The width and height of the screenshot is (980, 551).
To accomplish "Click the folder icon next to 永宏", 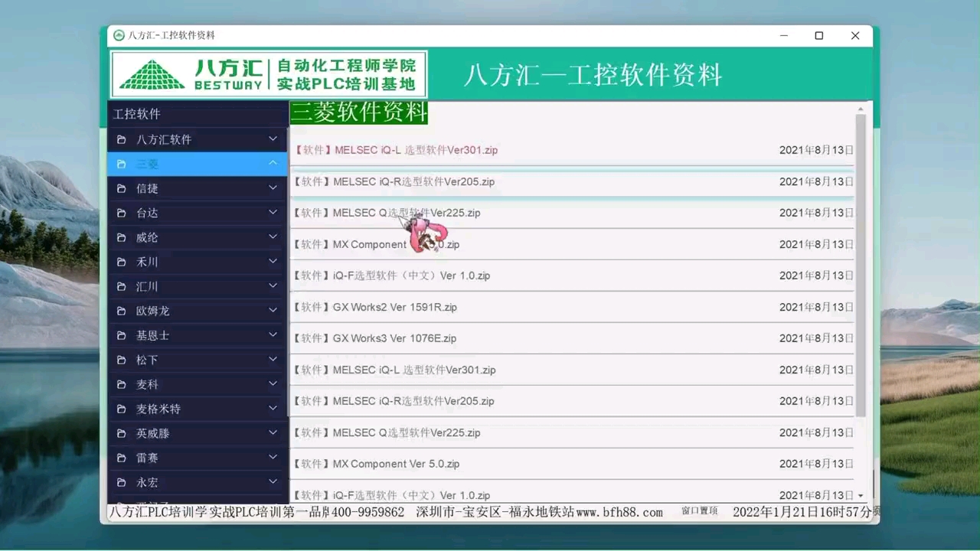I will [x=122, y=482].
